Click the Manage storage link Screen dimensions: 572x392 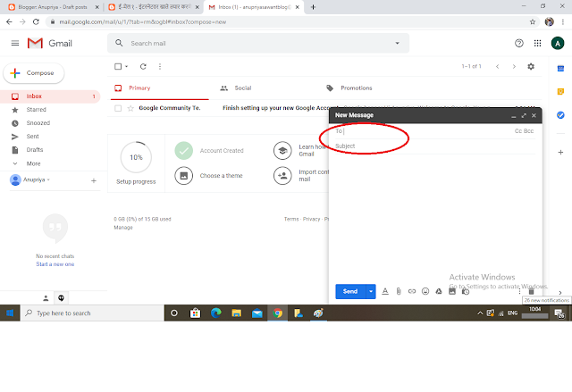tap(123, 228)
